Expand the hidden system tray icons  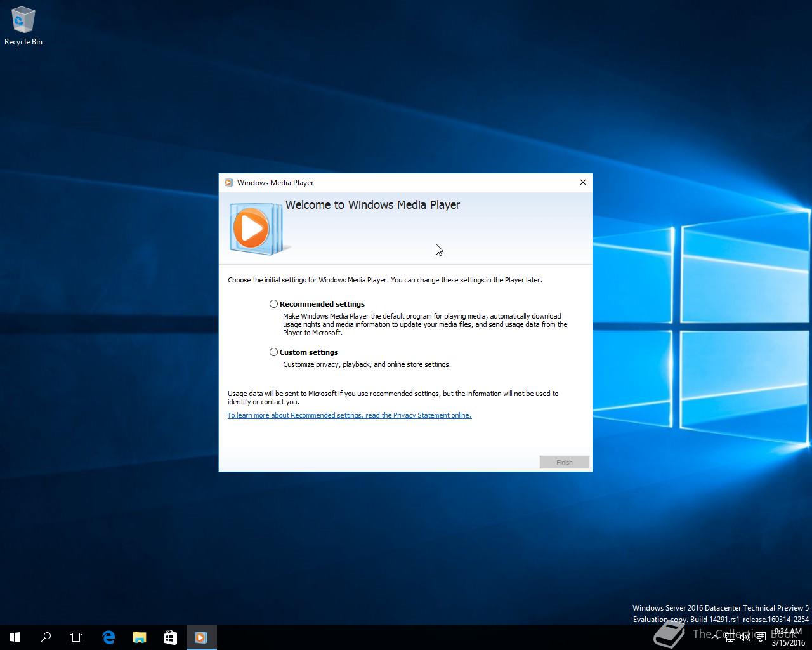pyautogui.click(x=715, y=637)
